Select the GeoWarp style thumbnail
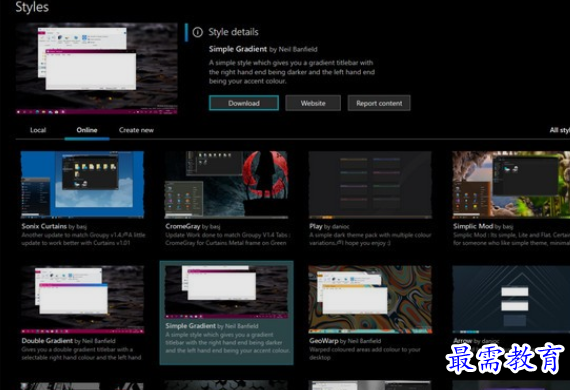 click(x=370, y=299)
